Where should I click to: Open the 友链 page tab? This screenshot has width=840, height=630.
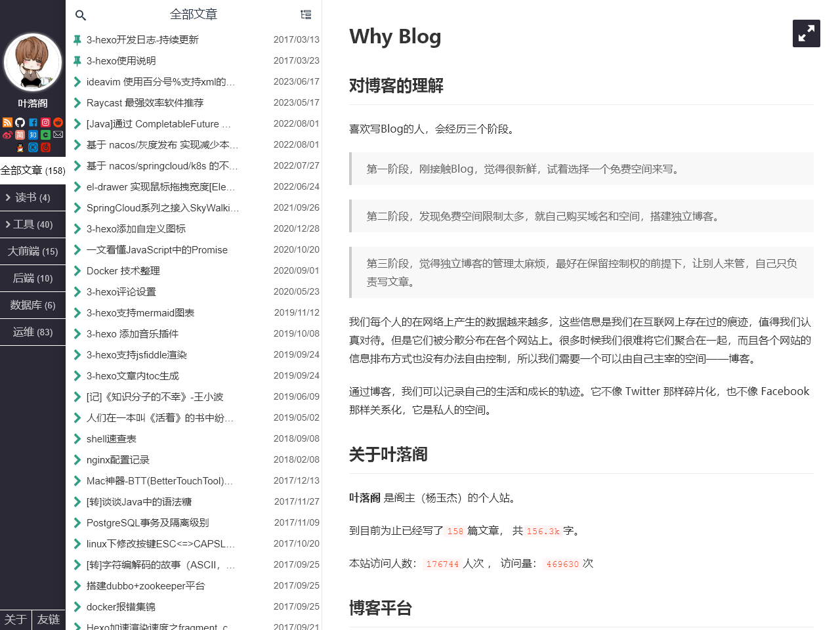(x=49, y=619)
